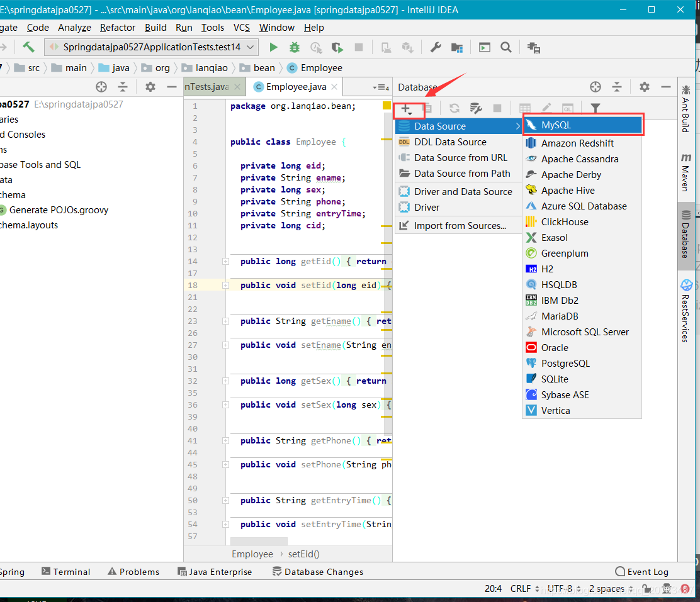700x602 pixels.
Task: Click the setEid() breadcrumb at editor bottom
Action: [303, 554]
